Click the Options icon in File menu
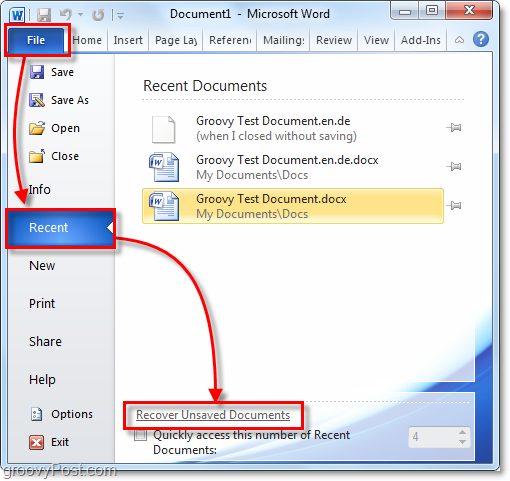Viewport: 510px width, 481px height. [36, 414]
